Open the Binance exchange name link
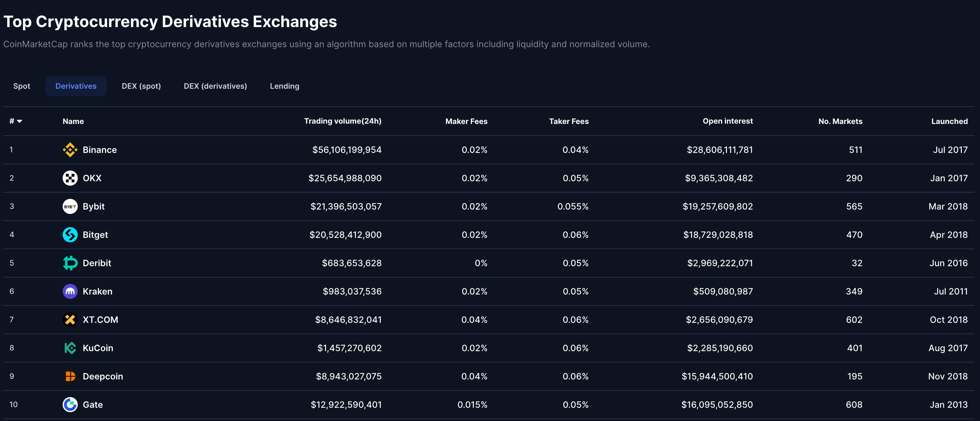The image size is (980, 421). [100, 150]
